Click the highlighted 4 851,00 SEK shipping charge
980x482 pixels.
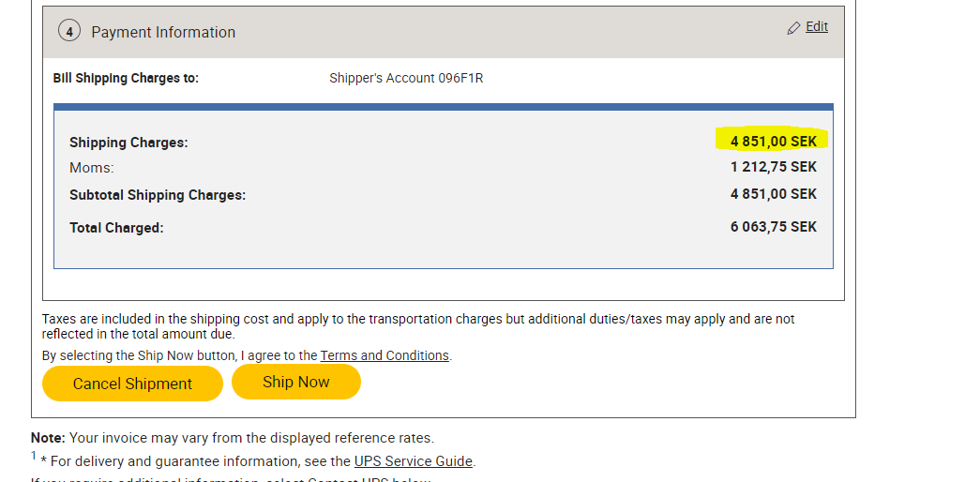click(x=773, y=142)
